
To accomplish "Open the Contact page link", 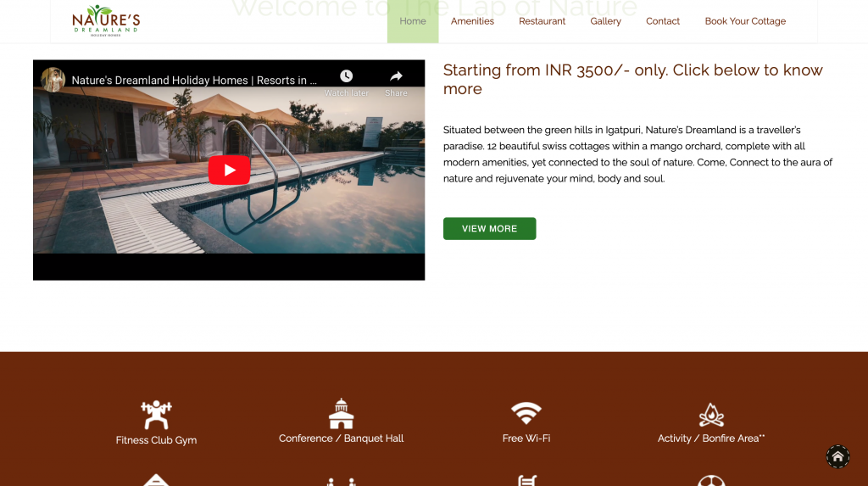I will click(x=663, y=21).
